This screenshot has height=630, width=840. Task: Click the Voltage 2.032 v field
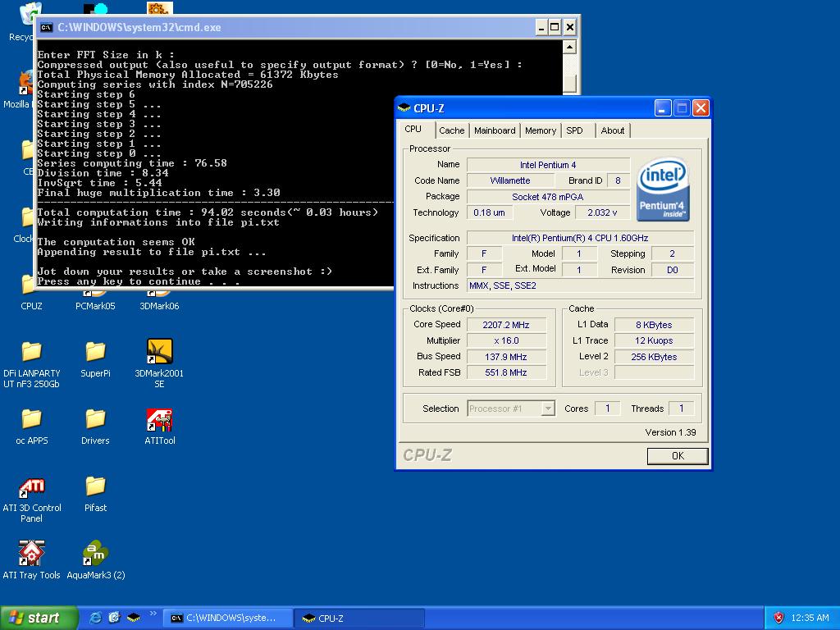[602, 212]
